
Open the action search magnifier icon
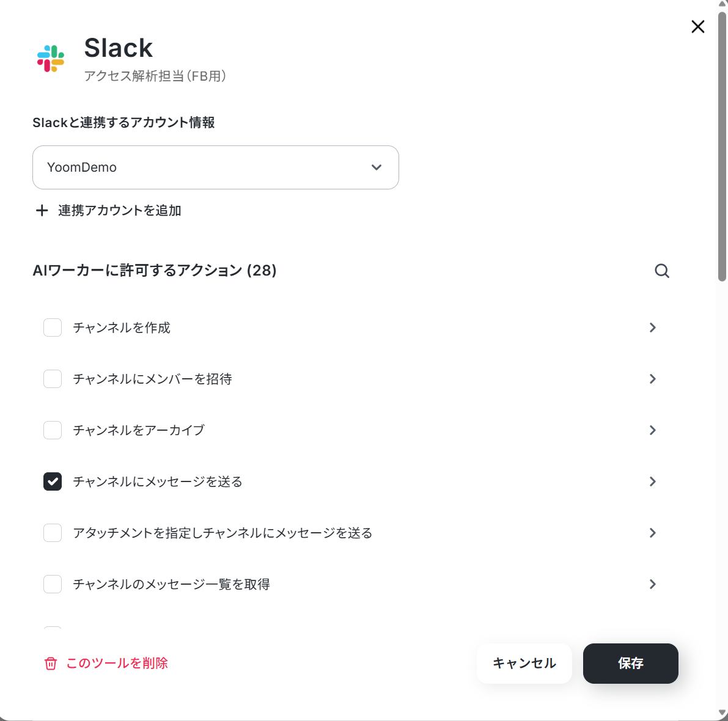tap(661, 271)
